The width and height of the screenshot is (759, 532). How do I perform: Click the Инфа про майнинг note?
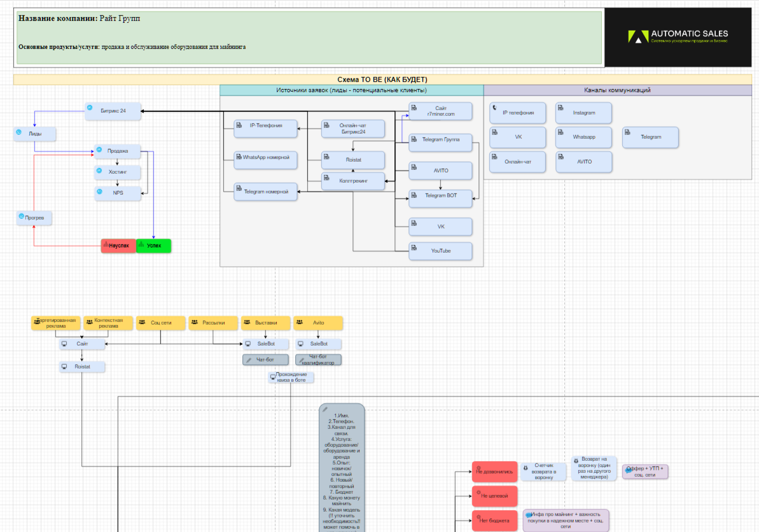[566, 521]
